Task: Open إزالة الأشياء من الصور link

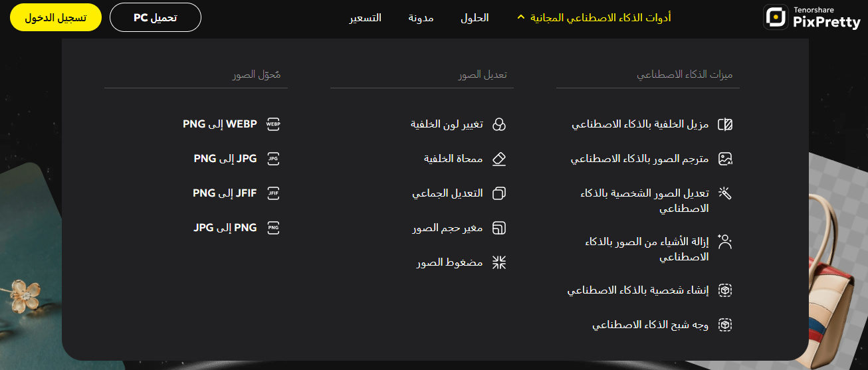Action: tap(647, 249)
